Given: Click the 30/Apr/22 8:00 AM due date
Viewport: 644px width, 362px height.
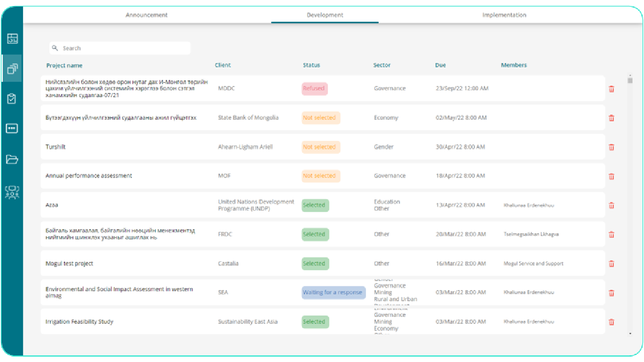Looking at the screenshot, I should click(460, 147).
